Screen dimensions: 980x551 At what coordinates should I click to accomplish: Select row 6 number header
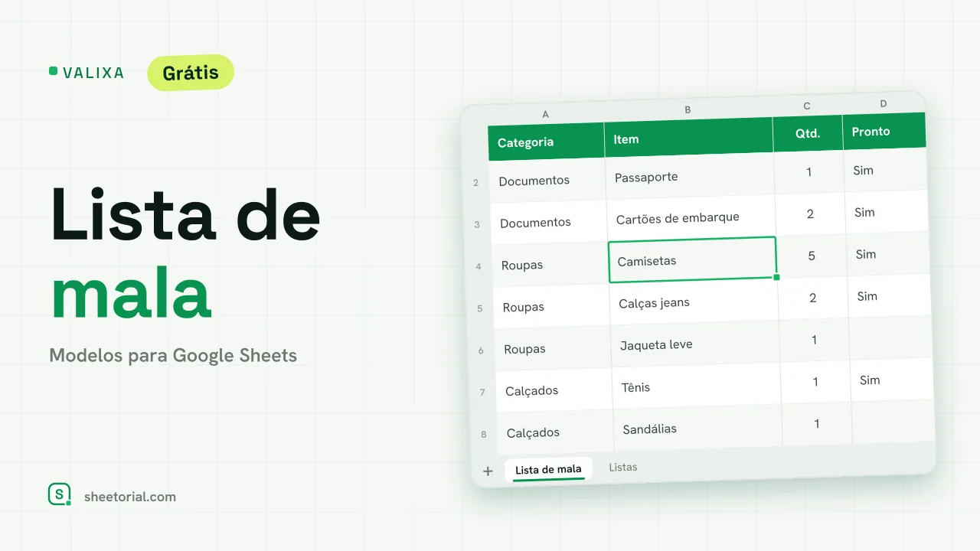(x=481, y=350)
